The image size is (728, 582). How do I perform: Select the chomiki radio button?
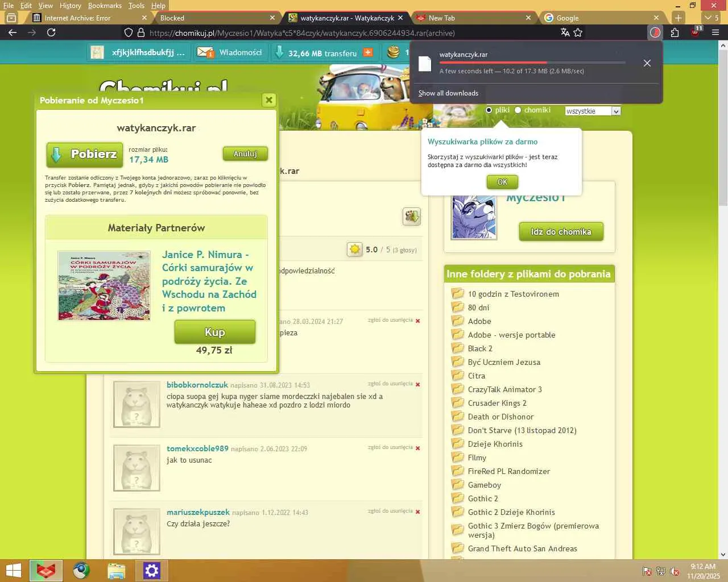[518, 110]
